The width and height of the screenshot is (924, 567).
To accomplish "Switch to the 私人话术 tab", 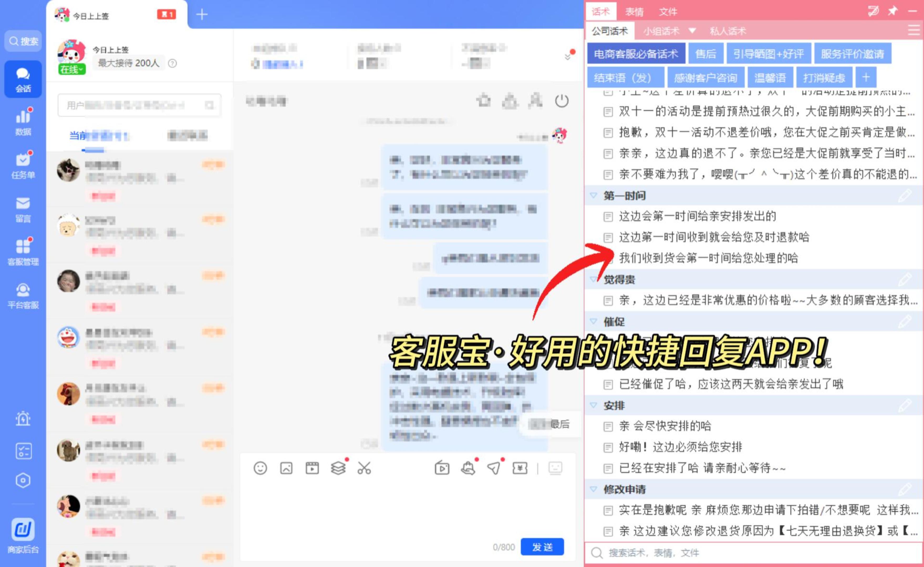I will click(728, 31).
